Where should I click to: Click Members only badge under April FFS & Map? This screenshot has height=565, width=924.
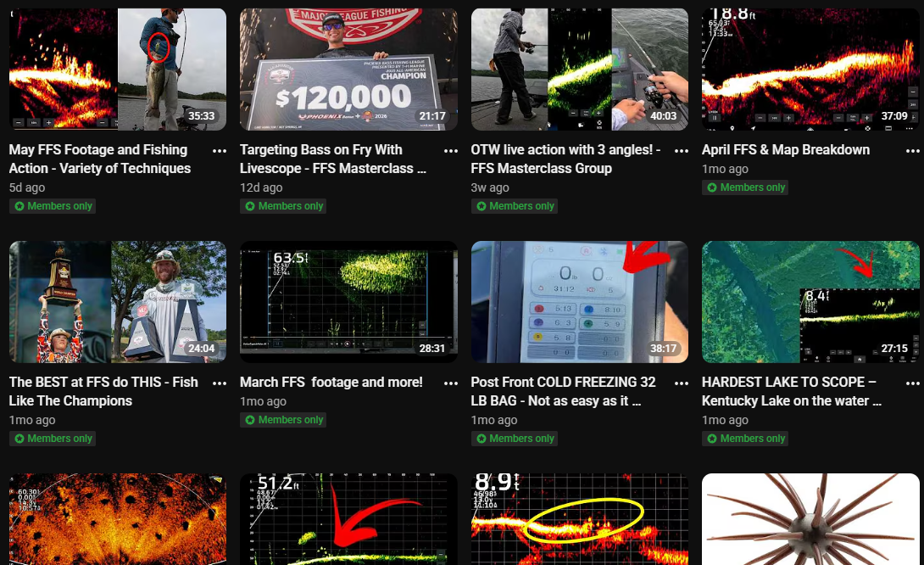[x=746, y=187]
